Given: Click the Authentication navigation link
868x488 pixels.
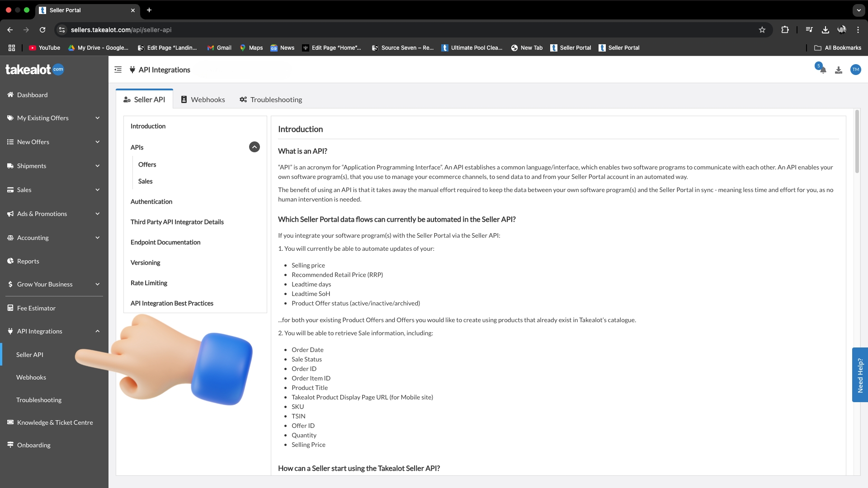Looking at the screenshot, I should pyautogui.click(x=151, y=202).
